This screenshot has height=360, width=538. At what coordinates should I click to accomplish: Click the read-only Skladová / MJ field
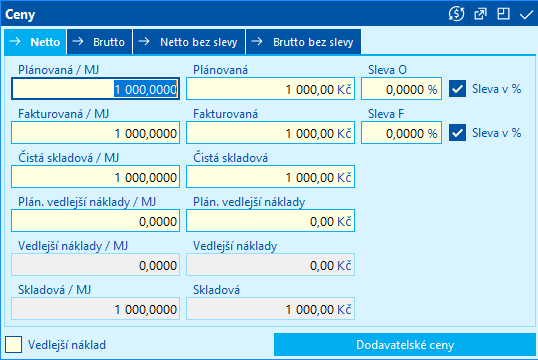click(95, 309)
